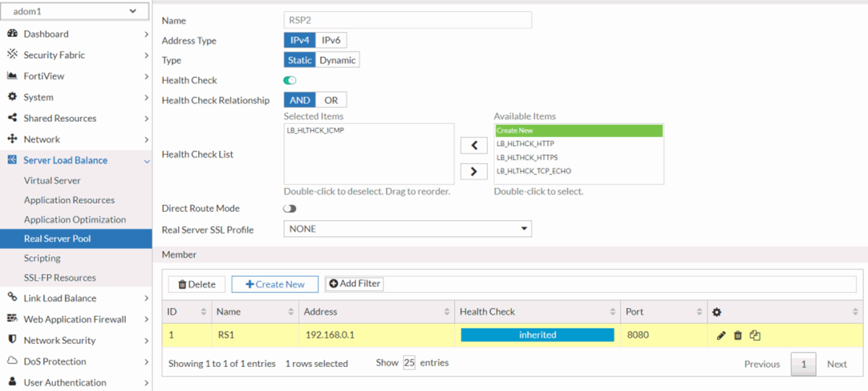Disable the Health Check toggle

[289, 80]
